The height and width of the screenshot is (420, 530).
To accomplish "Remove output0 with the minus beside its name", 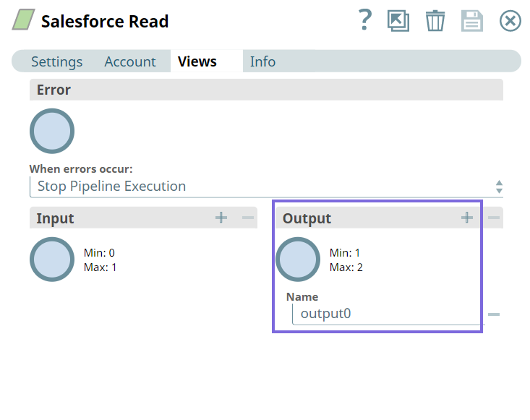I will coord(494,314).
